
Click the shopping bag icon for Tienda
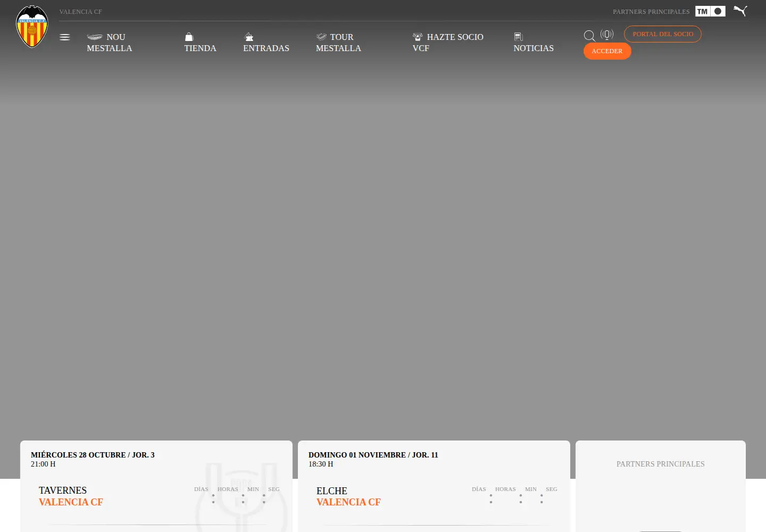tap(189, 37)
